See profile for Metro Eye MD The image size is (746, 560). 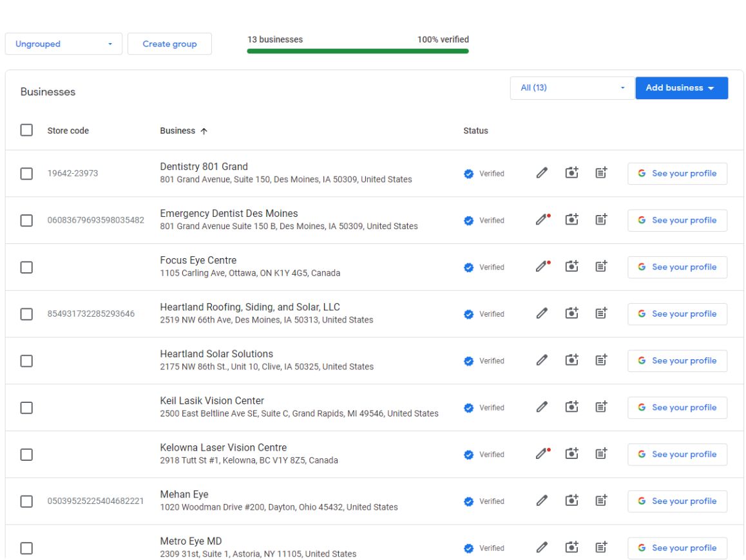pyautogui.click(x=677, y=548)
